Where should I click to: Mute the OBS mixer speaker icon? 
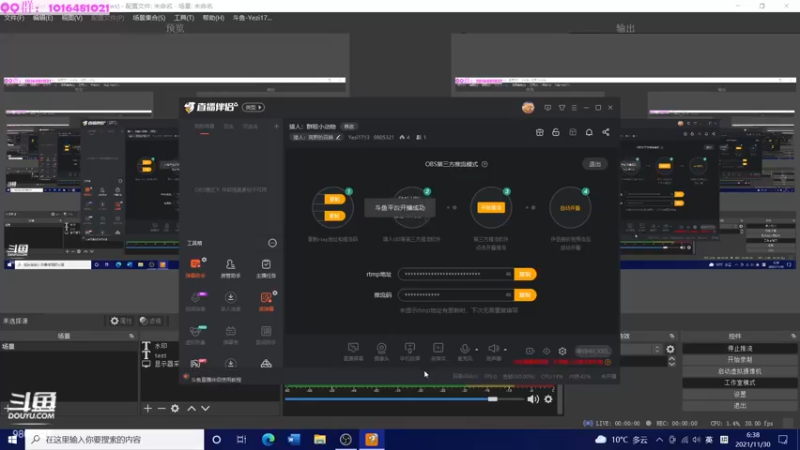[x=533, y=399]
